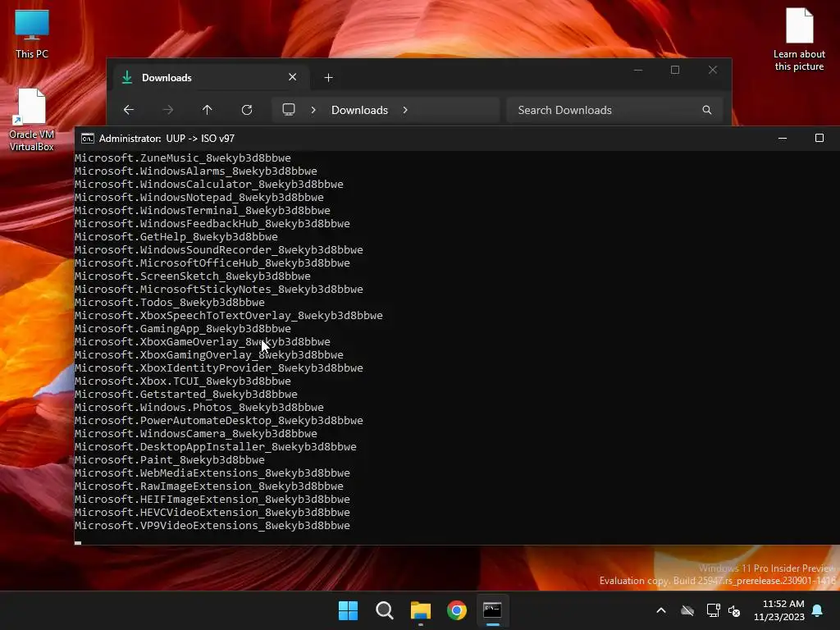Open Learn about this picture icon
Viewport: 840px width, 630px height.
pos(799,39)
